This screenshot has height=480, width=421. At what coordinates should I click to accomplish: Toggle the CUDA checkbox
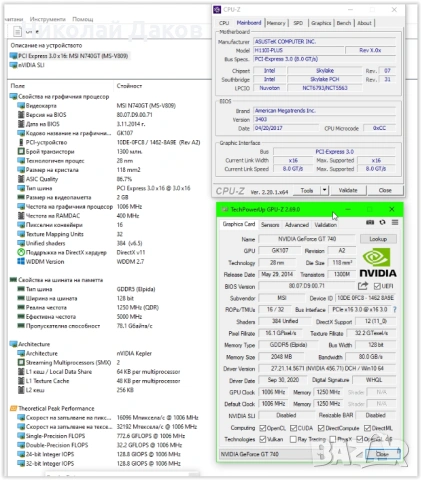click(x=293, y=428)
